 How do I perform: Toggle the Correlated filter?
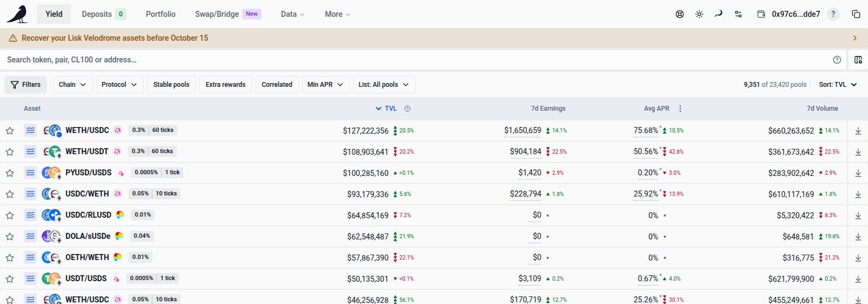point(277,85)
